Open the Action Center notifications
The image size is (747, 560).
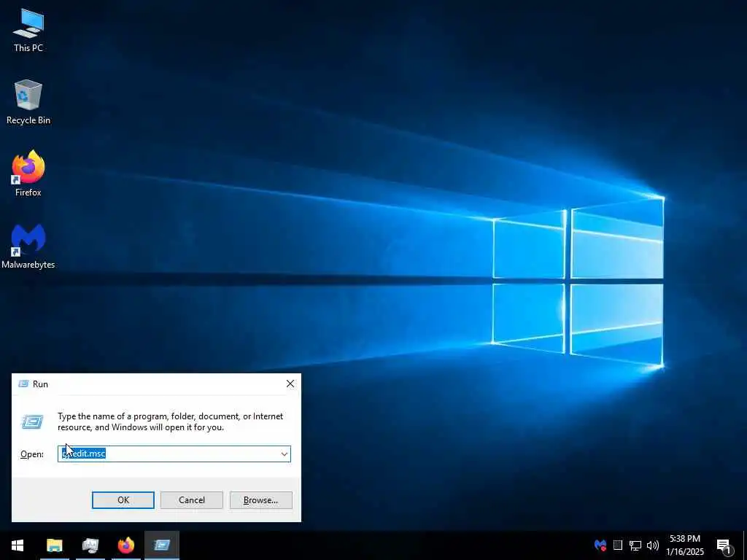coord(724,545)
